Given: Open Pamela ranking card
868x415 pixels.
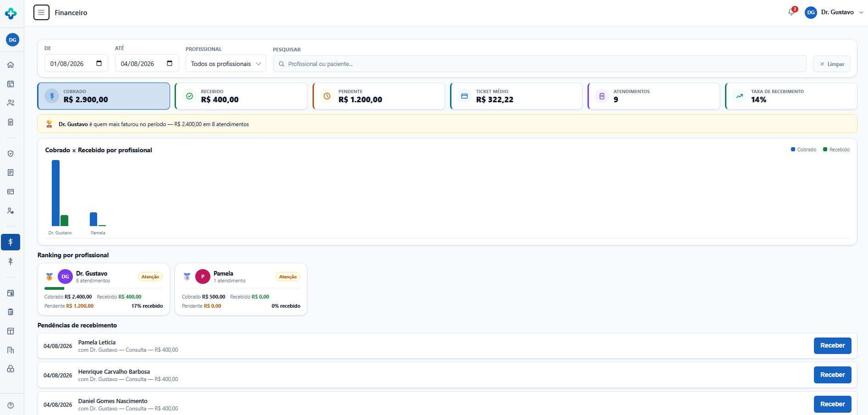Looking at the screenshot, I should (241, 289).
